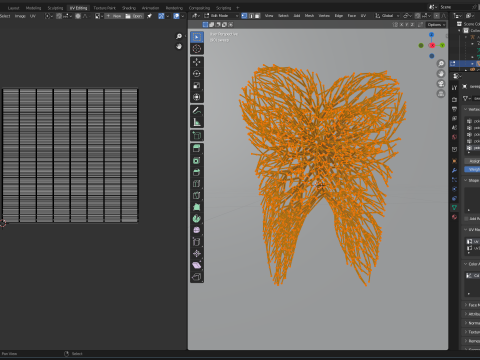
Task: Toggle overlays in UV editor header
Action: pyautogui.click(x=176, y=16)
